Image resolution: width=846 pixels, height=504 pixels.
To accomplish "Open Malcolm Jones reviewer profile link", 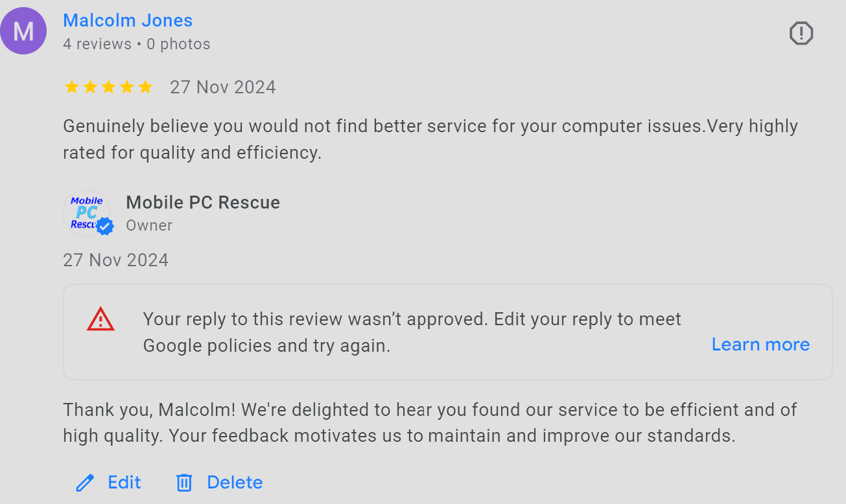I will click(128, 21).
